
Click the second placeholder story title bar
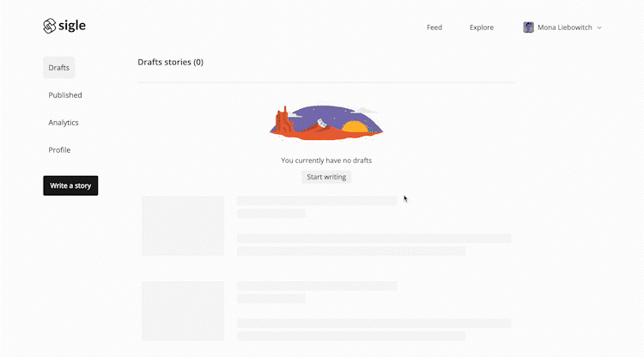coord(317,286)
